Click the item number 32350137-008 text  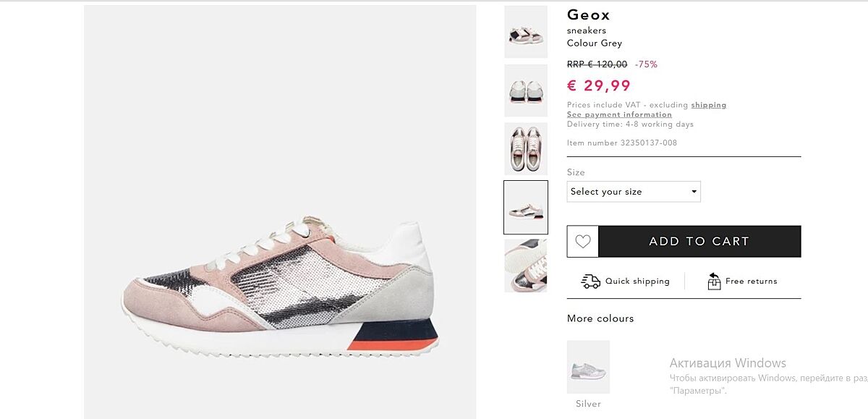point(622,143)
